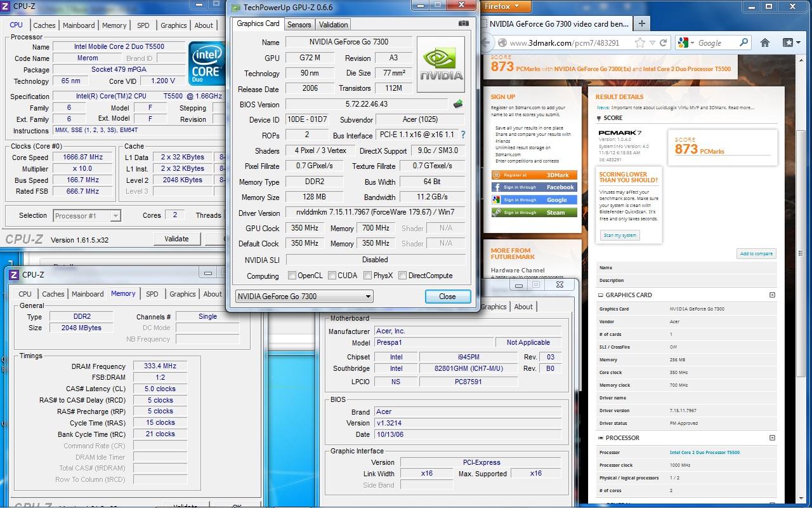Open Intel Core 2 Duo Processor T5500 link
The height and width of the screenshot is (508, 812).
(x=704, y=453)
